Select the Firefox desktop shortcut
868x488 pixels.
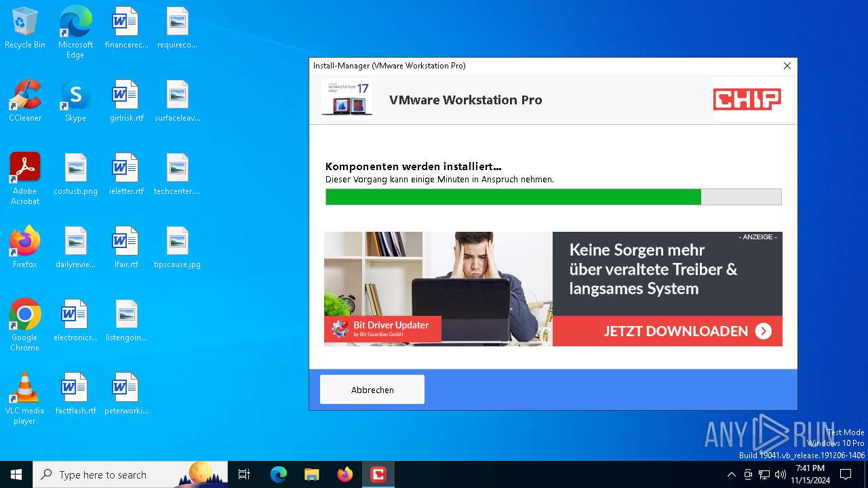(x=25, y=247)
